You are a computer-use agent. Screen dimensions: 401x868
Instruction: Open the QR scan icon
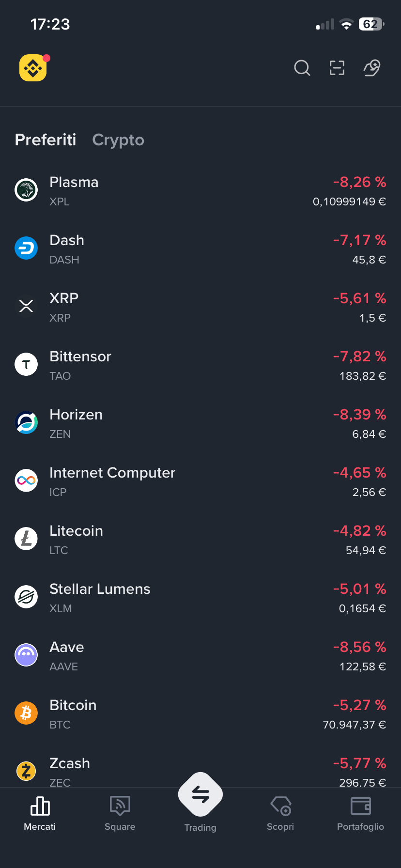pos(337,68)
